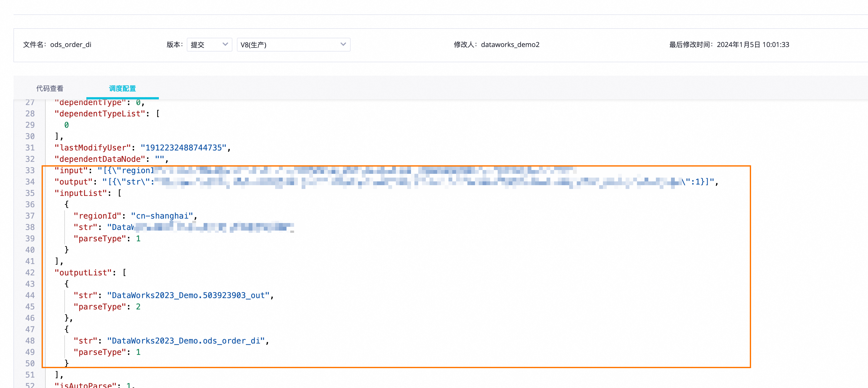Click the "inputList" key on line 35
This screenshot has width=868, height=388.
pos(81,193)
